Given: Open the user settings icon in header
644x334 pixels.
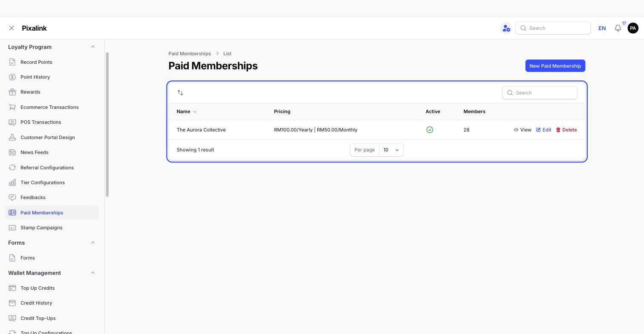Looking at the screenshot, I should 506,28.
